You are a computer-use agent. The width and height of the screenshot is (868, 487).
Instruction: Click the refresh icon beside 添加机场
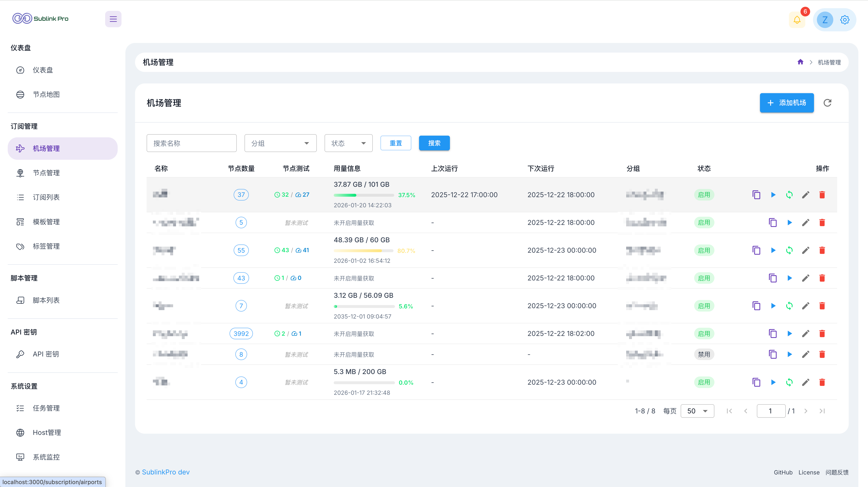click(x=827, y=103)
